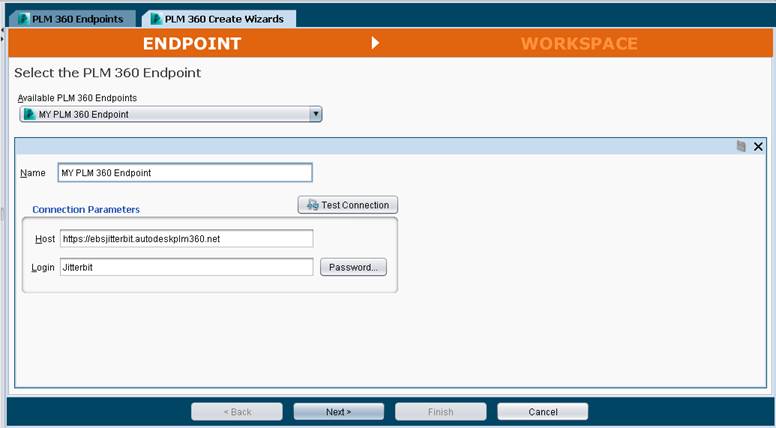This screenshot has width=776, height=428.
Task: Click the ENDPOINT wizard step header
Action: [192, 43]
